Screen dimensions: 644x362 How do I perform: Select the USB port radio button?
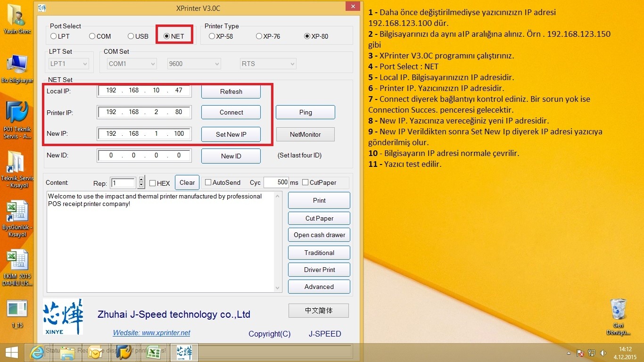point(138,36)
